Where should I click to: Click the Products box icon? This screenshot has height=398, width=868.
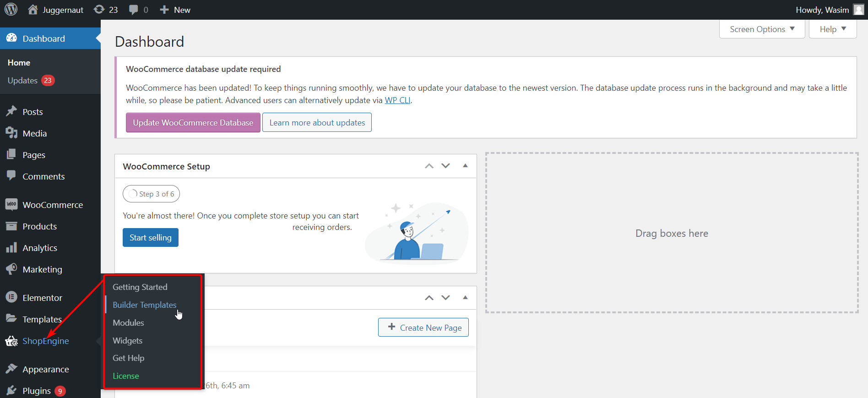11,226
